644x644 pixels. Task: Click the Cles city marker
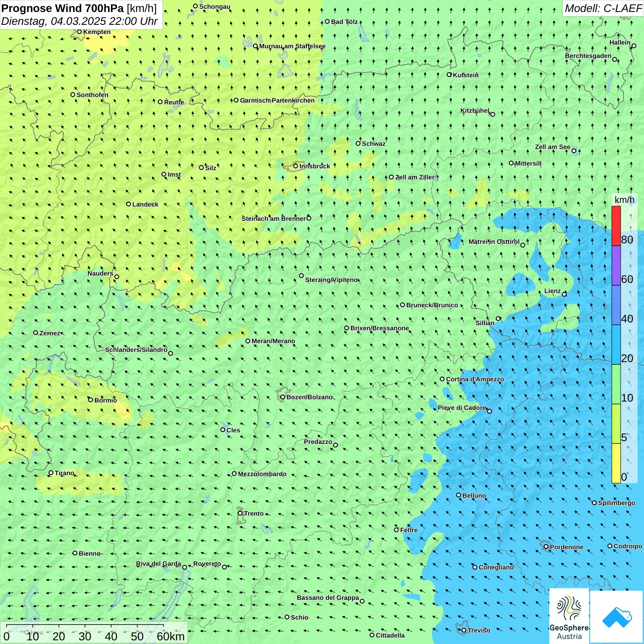(x=223, y=430)
